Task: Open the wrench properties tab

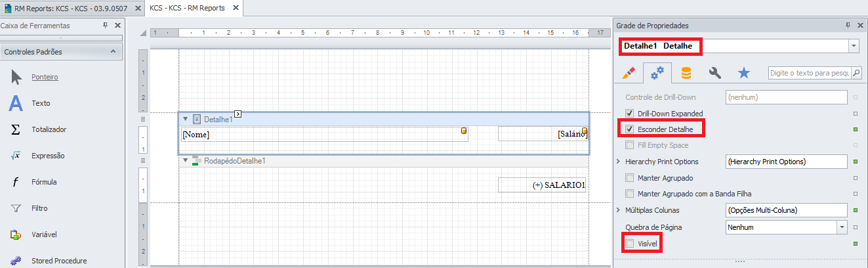Action: click(x=714, y=73)
